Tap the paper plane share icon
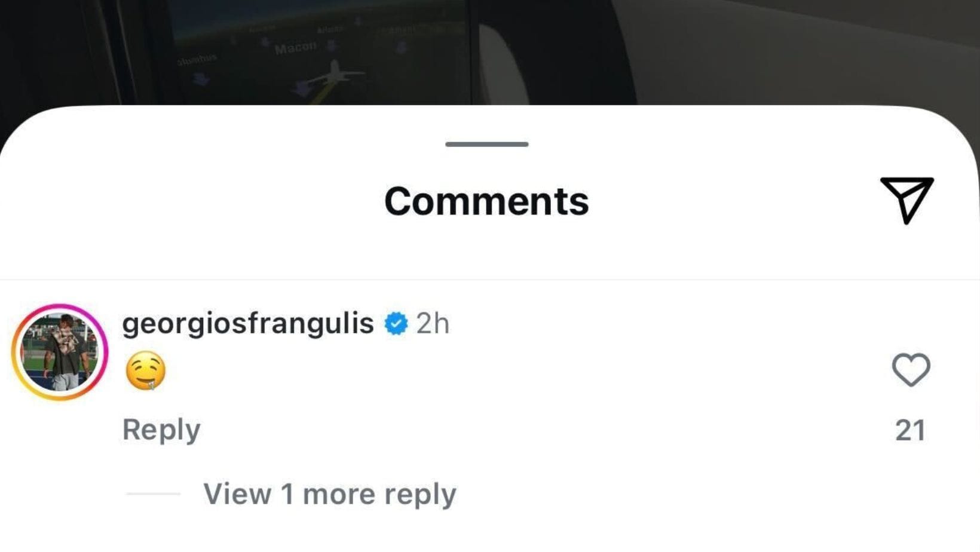The height and width of the screenshot is (552, 980). (x=906, y=200)
